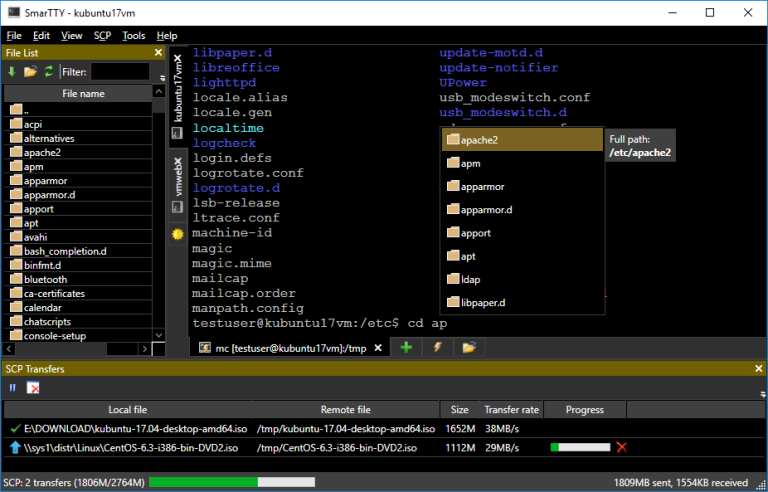Add a new terminal tab with green plus
Viewport: 768px width, 492px height.
406,347
